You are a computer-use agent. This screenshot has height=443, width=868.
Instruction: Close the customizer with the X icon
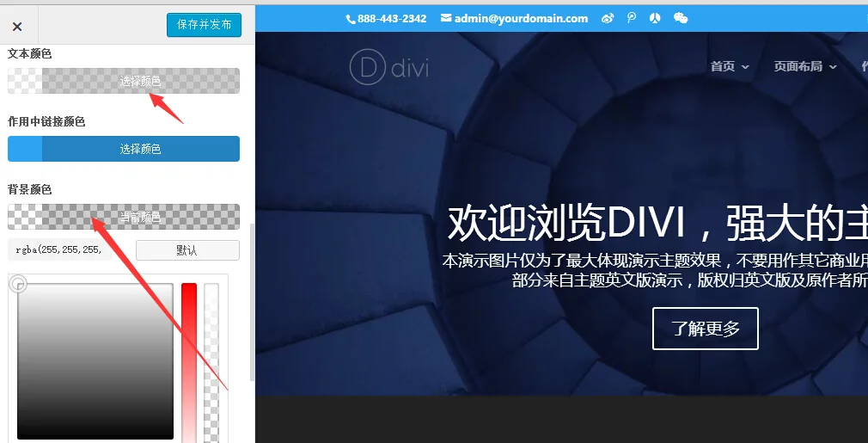coord(17,27)
